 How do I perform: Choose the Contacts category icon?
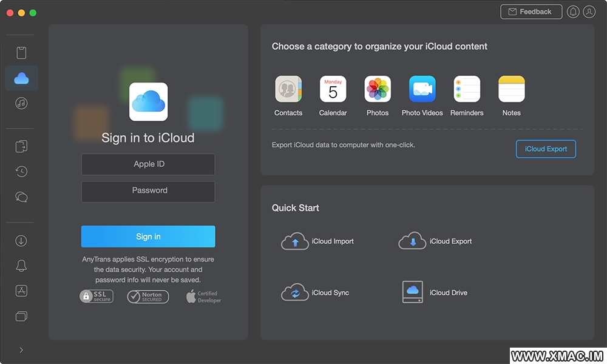pos(288,89)
